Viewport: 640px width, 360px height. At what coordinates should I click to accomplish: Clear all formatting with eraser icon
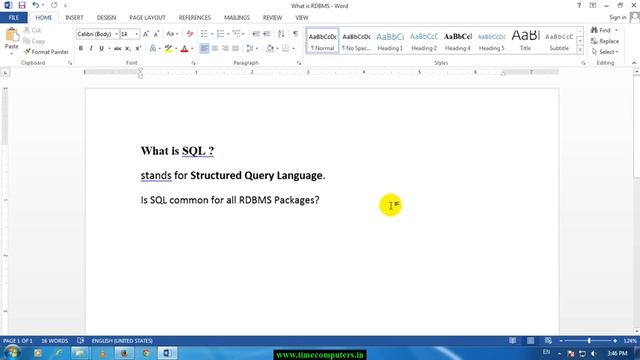190,34
